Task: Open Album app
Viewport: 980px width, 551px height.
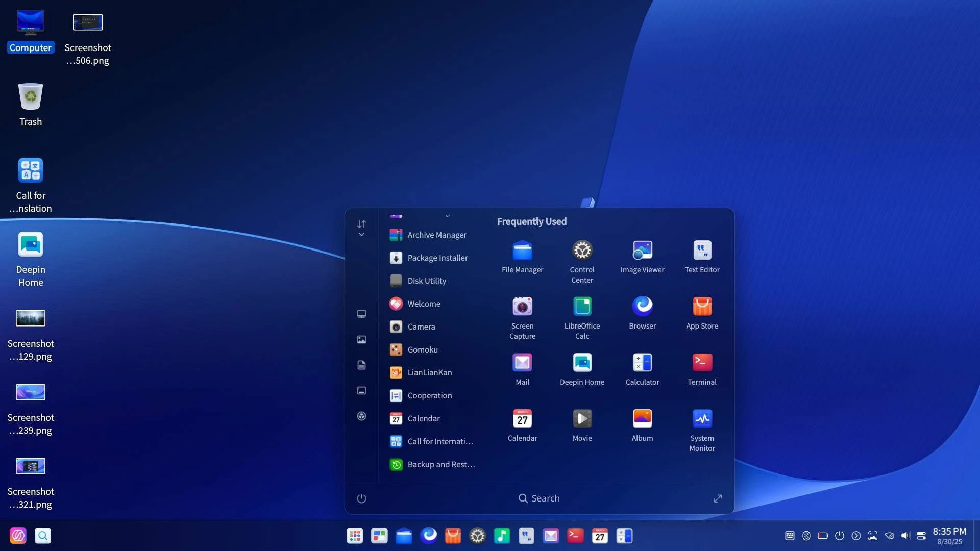Action: (642, 425)
